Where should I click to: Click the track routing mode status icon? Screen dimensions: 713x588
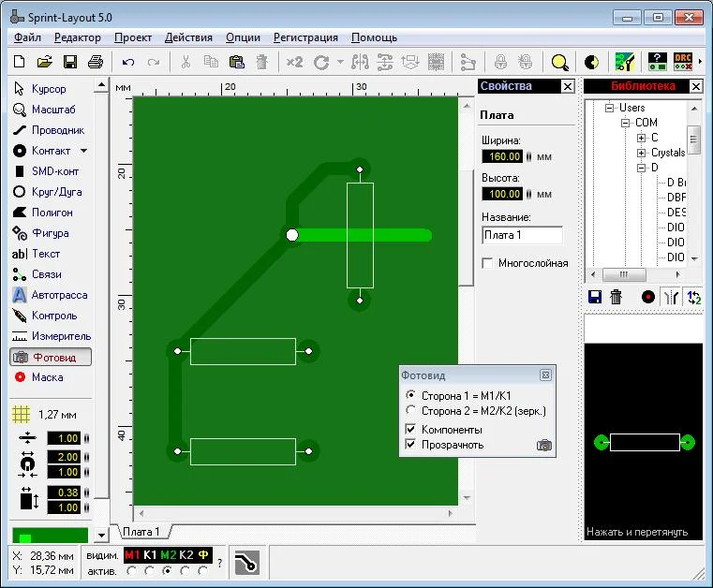247,563
